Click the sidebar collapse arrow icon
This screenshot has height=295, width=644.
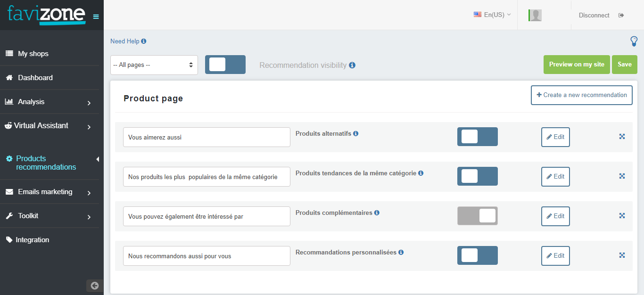(x=95, y=286)
